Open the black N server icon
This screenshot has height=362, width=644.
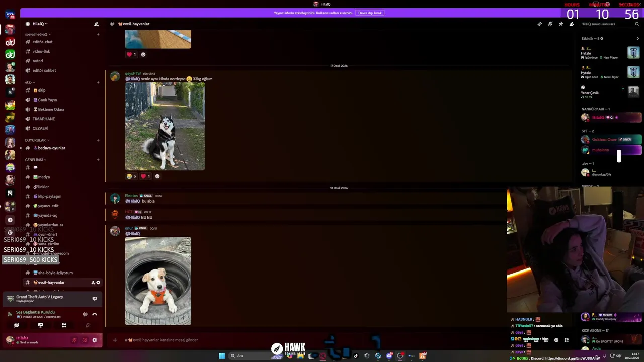point(10,193)
